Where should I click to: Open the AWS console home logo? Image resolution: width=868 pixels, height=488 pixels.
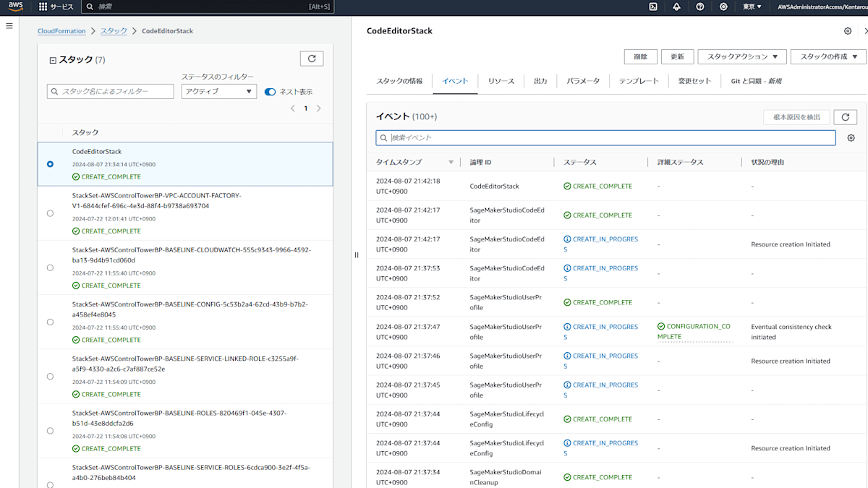16,7
